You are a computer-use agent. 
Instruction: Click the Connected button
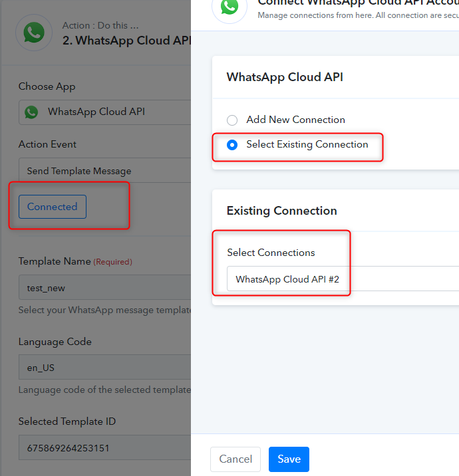(x=53, y=207)
